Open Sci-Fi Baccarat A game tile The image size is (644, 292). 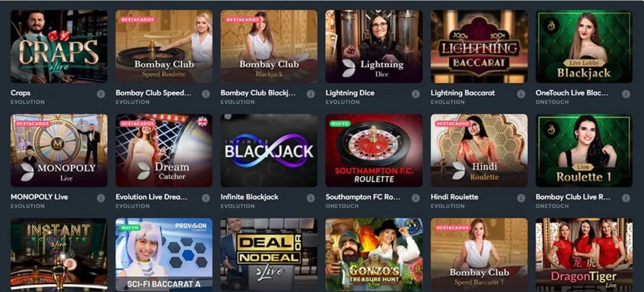(164, 255)
